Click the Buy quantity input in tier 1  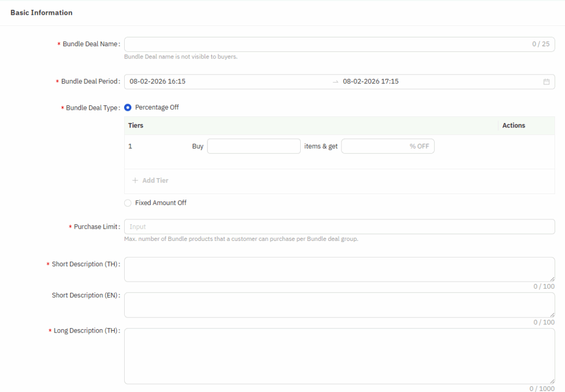pyautogui.click(x=253, y=146)
